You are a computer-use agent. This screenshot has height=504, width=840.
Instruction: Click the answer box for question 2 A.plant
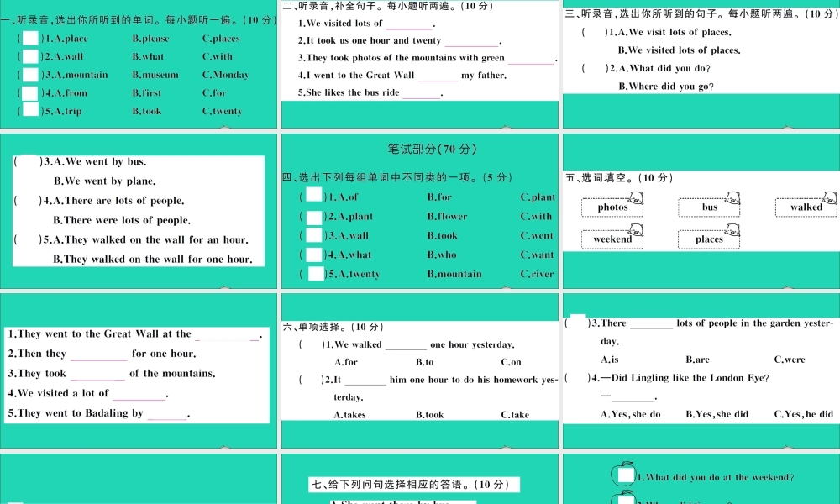(x=314, y=217)
